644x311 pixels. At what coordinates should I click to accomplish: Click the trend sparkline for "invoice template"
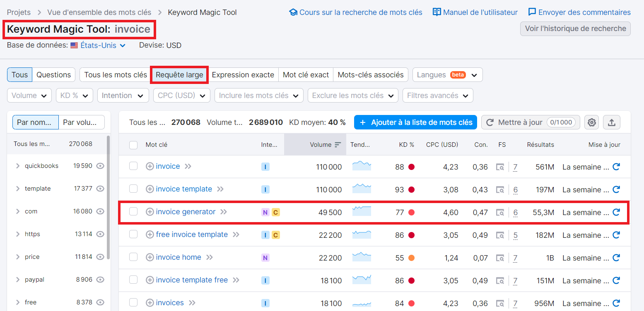pos(361,189)
